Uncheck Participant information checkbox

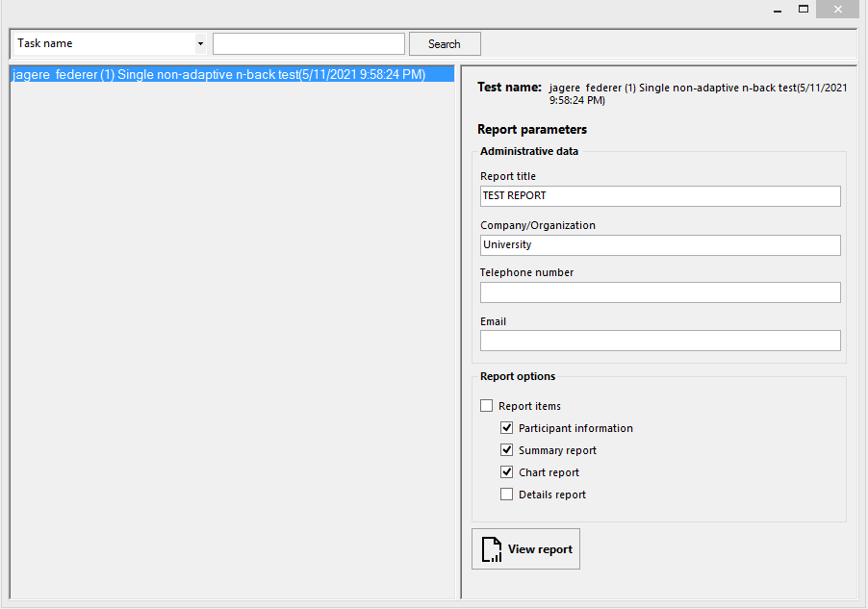(x=506, y=428)
